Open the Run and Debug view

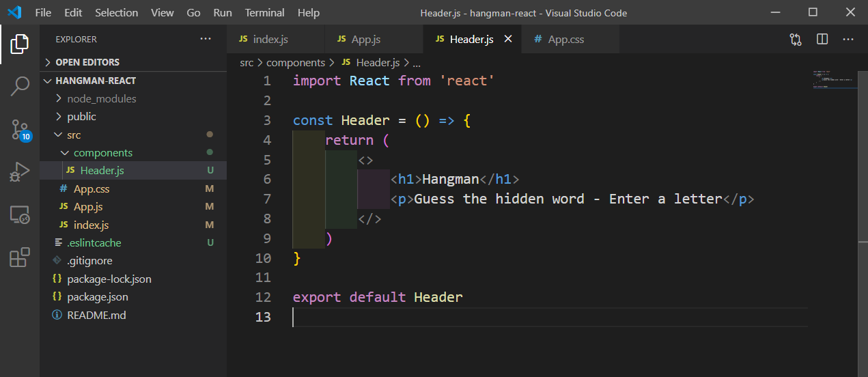(20, 172)
